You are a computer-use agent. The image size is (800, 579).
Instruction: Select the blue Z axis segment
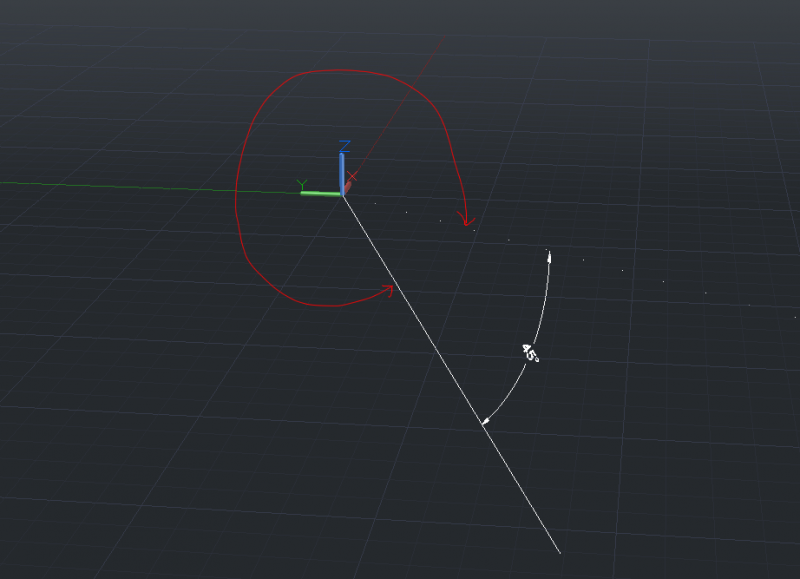pyautogui.click(x=342, y=170)
